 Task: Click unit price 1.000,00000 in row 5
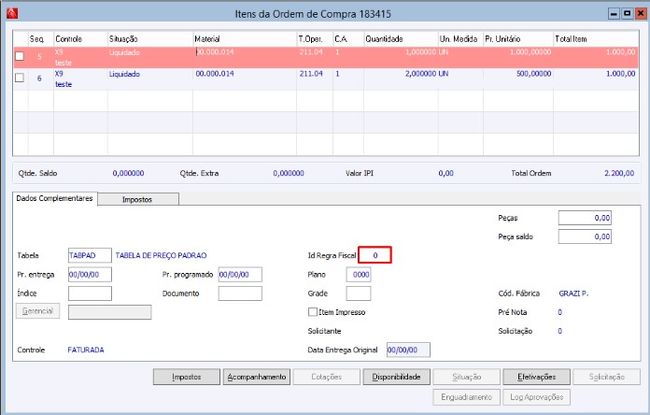531,52
